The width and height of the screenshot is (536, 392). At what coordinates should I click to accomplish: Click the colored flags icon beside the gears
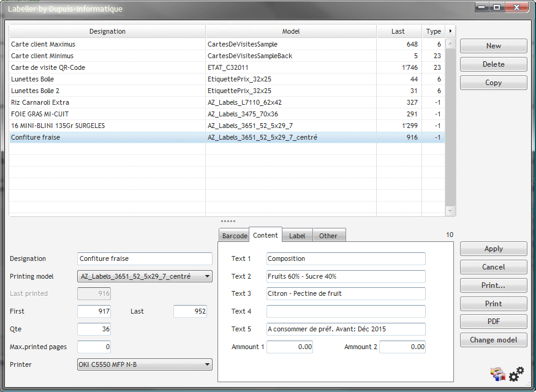[x=497, y=374]
